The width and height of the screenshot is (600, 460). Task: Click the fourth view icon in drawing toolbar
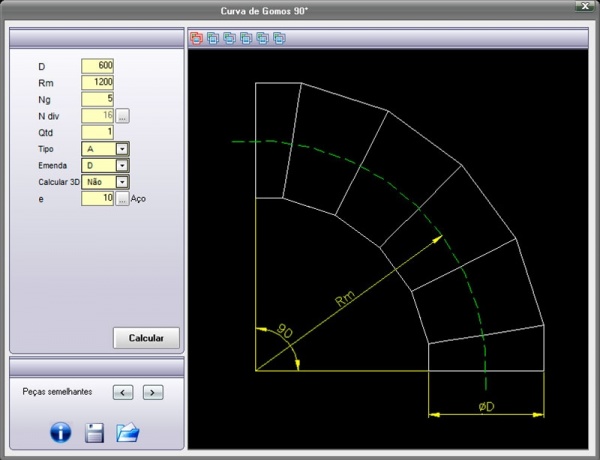click(x=246, y=39)
